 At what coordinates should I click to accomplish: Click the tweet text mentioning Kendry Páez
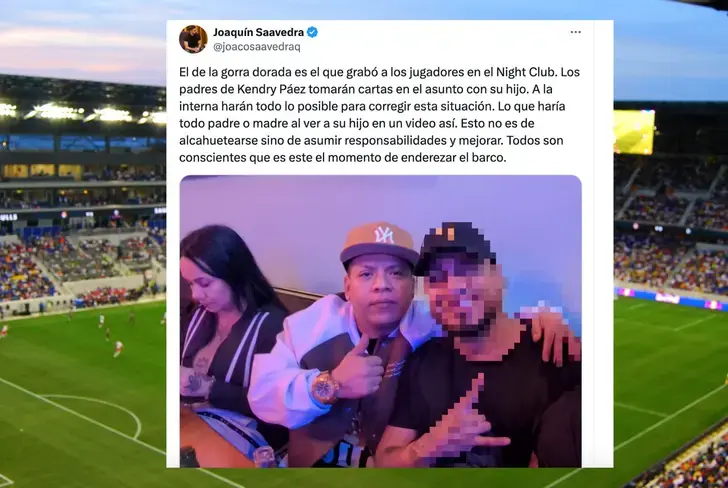[379, 114]
